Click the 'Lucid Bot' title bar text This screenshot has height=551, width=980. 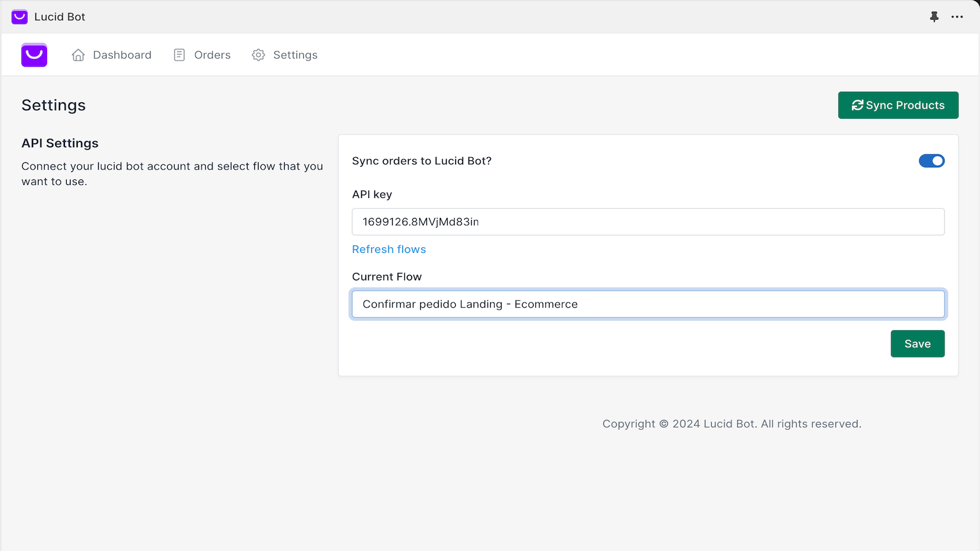59,17
